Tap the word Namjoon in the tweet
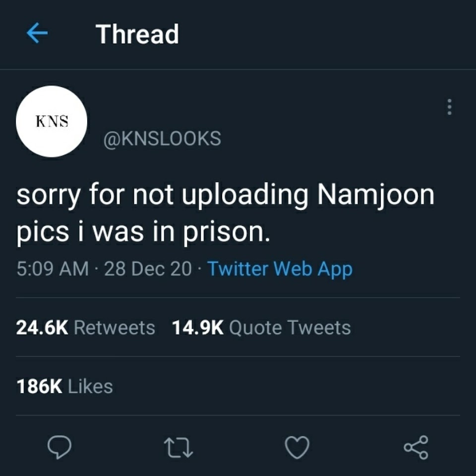The width and height of the screenshot is (476, 476). [x=376, y=196]
